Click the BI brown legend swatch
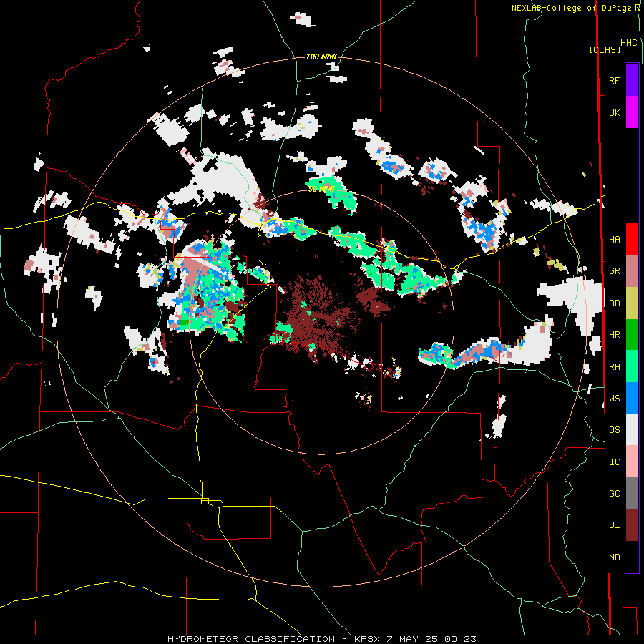This screenshot has width=644, height=644. click(x=632, y=525)
